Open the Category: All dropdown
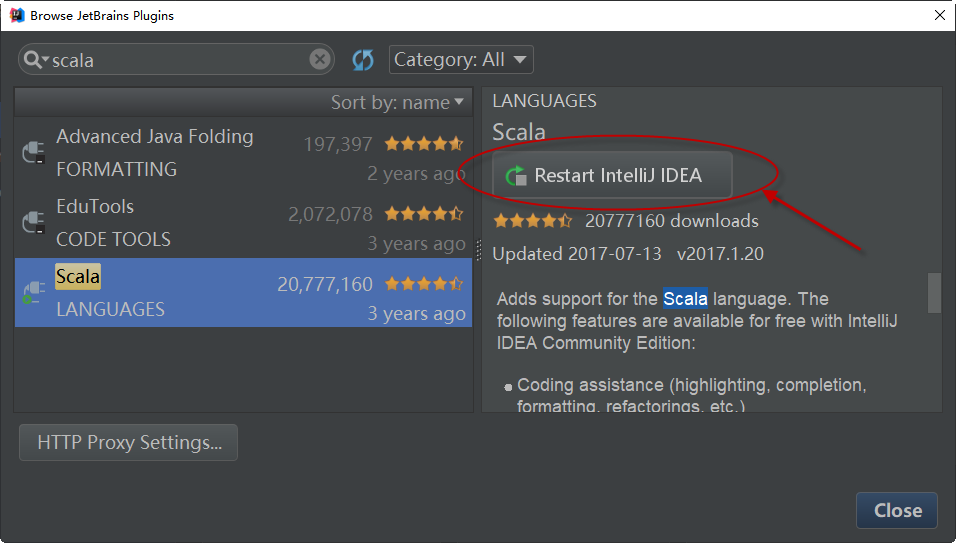This screenshot has height=543, width=956. (x=461, y=60)
